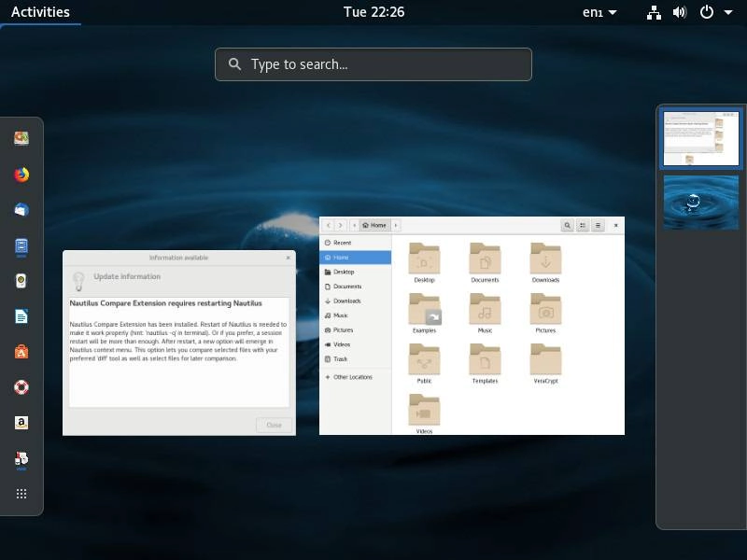747x560 pixels.
Task: Launch Firefox from the dock
Action: pyautogui.click(x=21, y=175)
